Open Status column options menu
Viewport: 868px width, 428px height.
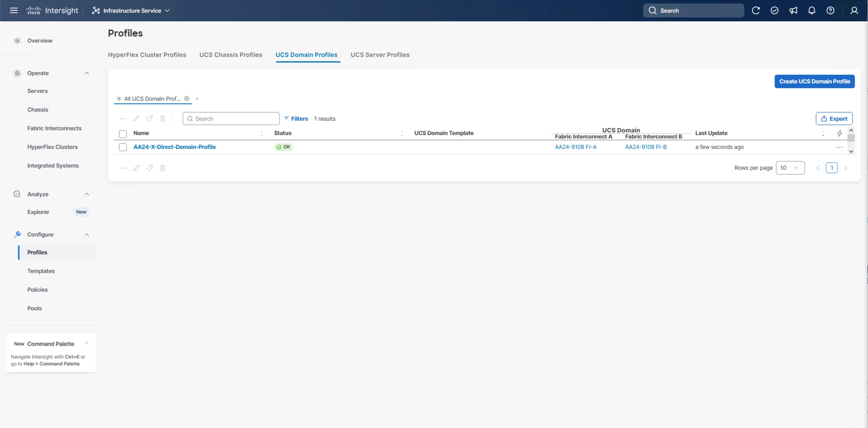pyautogui.click(x=402, y=133)
